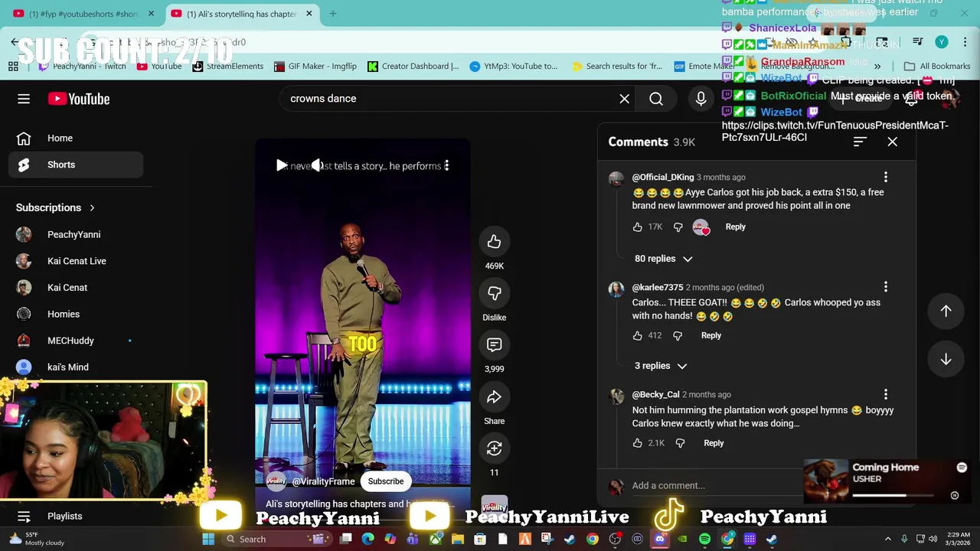The width and height of the screenshot is (980, 551).
Task: Open the weather widget showing 55°F
Action: click(x=37, y=539)
